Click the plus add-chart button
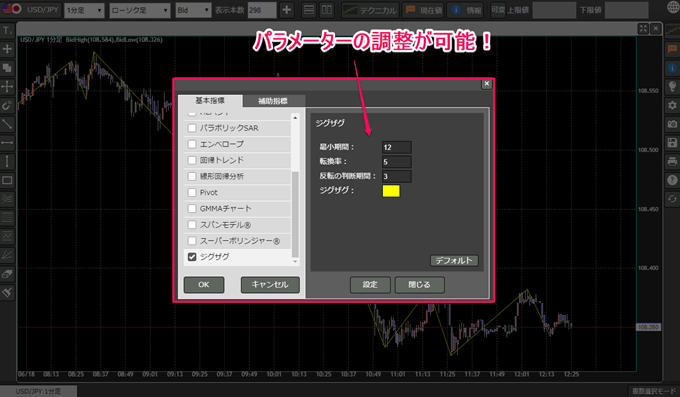680x397 pixels. pyautogui.click(x=287, y=10)
